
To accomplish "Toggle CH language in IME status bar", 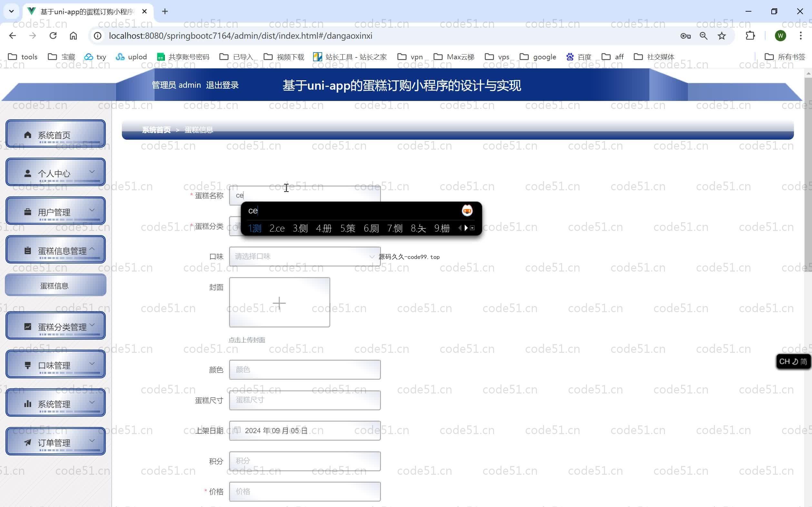I will click(785, 362).
